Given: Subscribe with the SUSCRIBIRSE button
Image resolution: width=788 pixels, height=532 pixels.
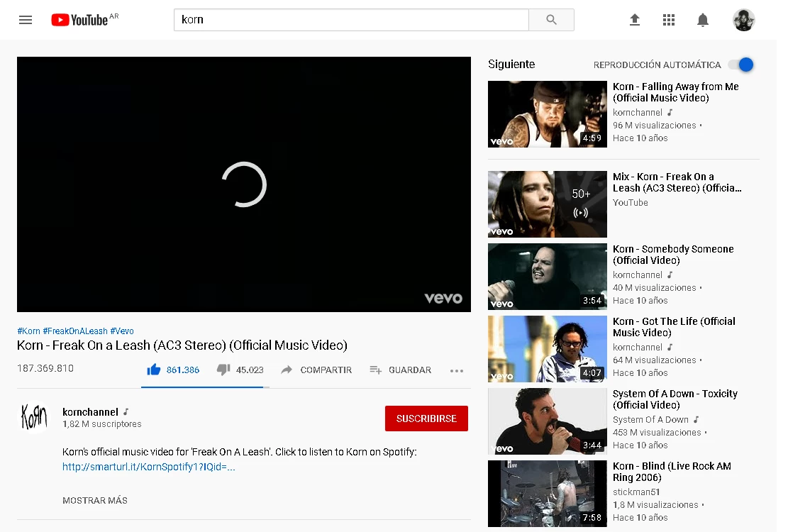Looking at the screenshot, I should pos(426,419).
